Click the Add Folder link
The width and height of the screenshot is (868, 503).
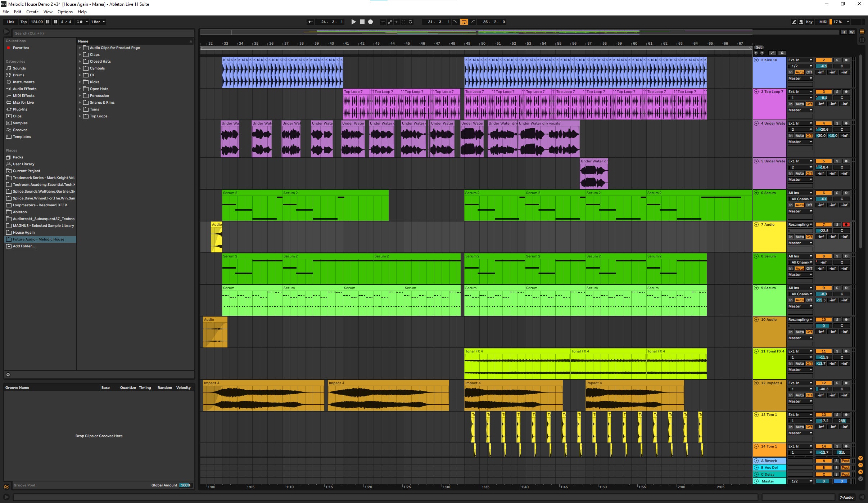pyautogui.click(x=24, y=246)
